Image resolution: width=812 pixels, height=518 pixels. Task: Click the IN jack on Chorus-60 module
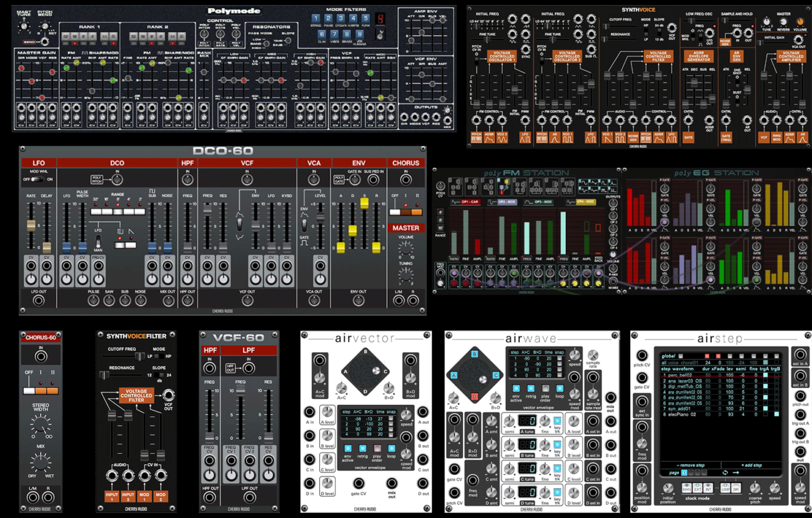pos(41,358)
